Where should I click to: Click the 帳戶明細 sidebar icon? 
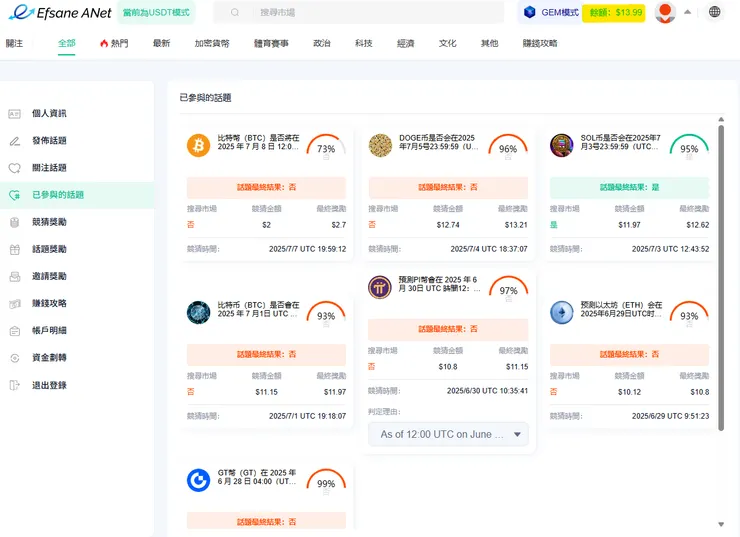coord(15,331)
